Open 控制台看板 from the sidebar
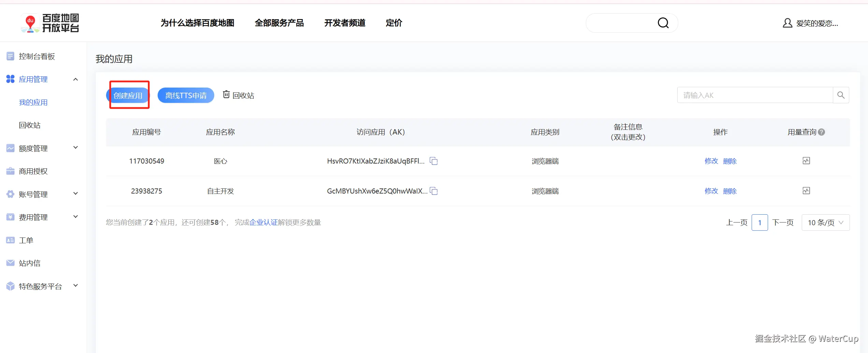This screenshot has width=868, height=353. tap(37, 56)
